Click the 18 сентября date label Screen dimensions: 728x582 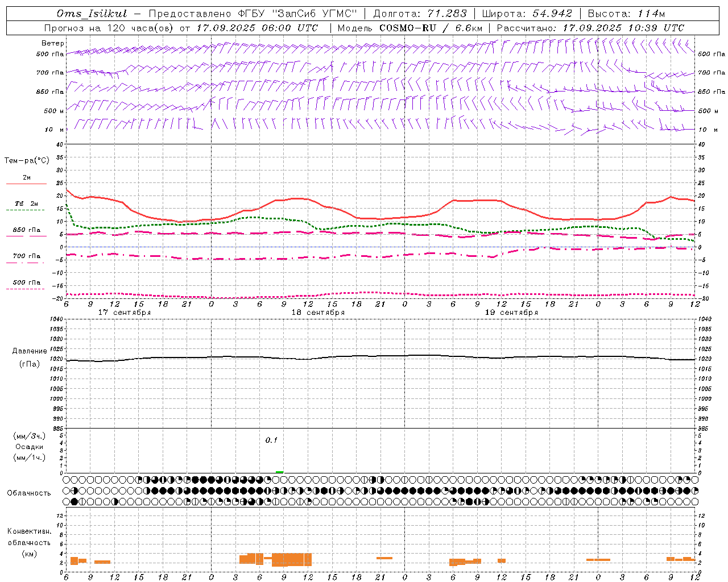(318, 313)
